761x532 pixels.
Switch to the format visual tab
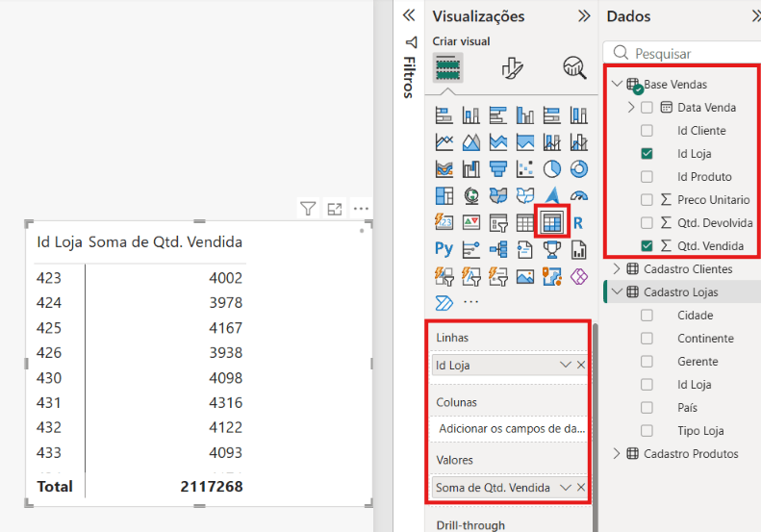click(x=512, y=67)
